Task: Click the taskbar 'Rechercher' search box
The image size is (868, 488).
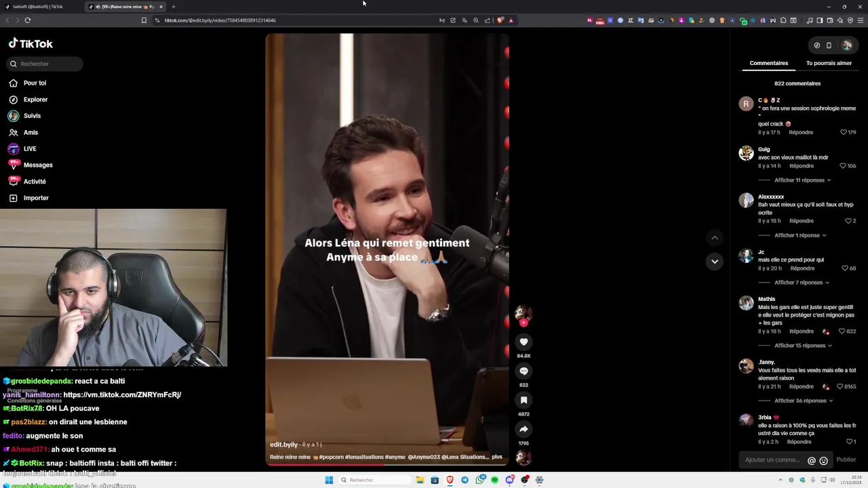Action: point(374,480)
